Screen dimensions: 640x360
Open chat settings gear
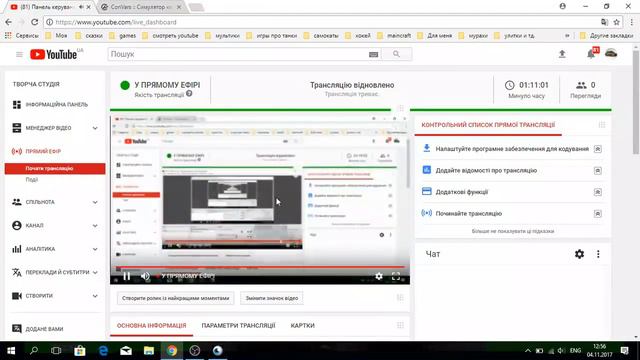(x=579, y=254)
